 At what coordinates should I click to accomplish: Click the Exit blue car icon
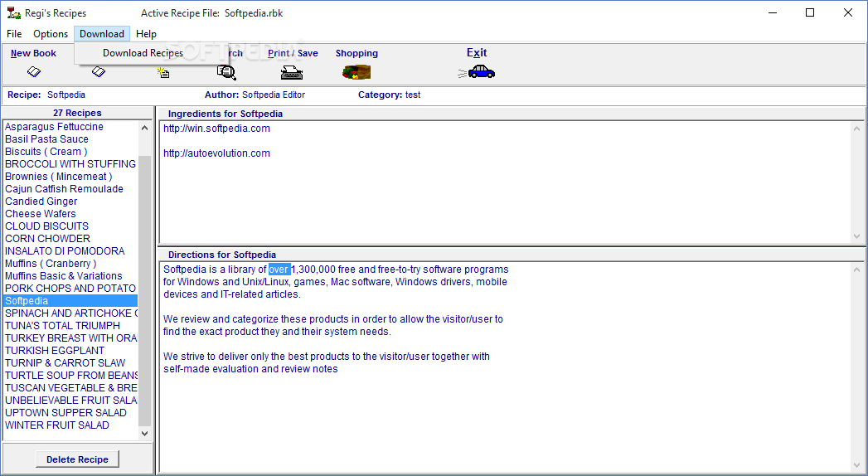477,72
